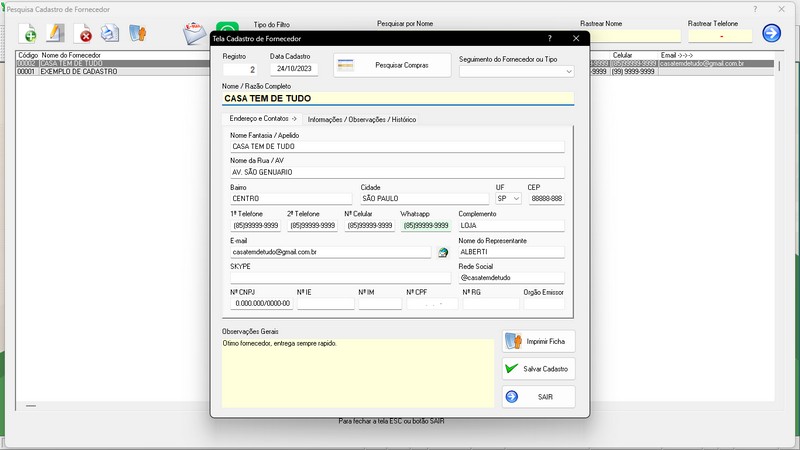Image resolution: width=800 pixels, height=450 pixels.
Task: Click the Nome Fantasia / Apelido field
Action: point(397,146)
